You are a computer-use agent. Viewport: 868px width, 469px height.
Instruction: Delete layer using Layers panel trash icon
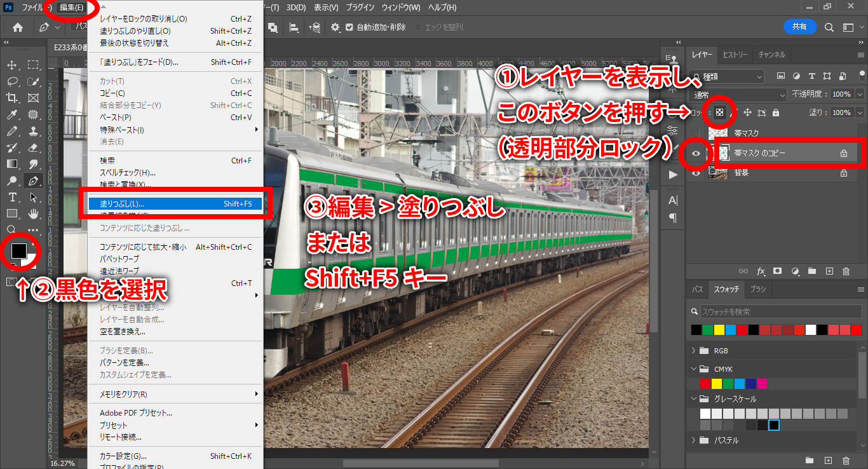click(x=846, y=271)
